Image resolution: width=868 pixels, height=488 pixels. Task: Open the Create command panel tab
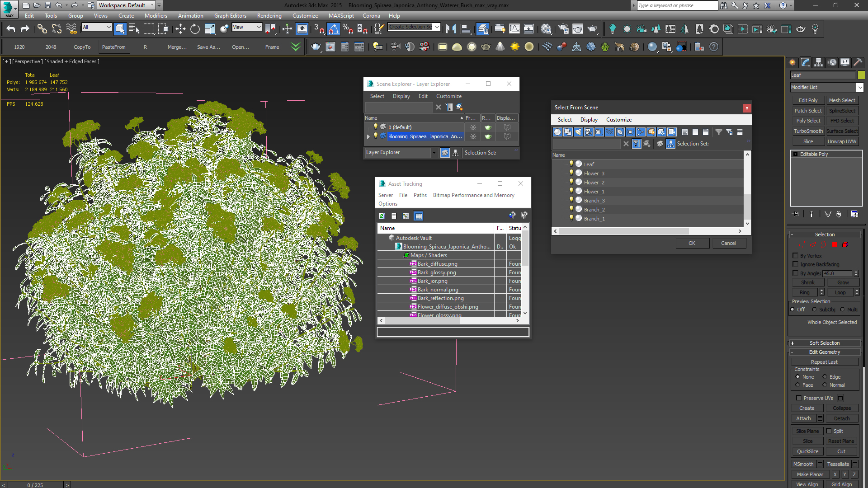click(793, 62)
